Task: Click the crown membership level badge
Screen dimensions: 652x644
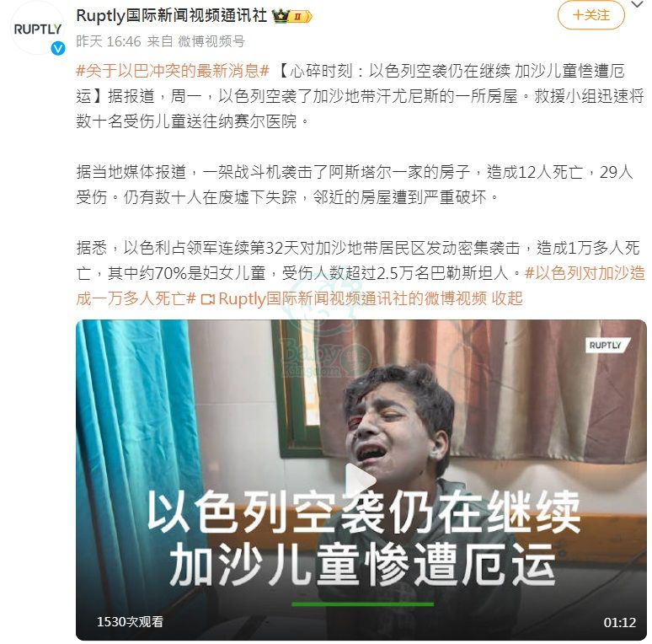Action: pyautogui.click(x=291, y=16)
